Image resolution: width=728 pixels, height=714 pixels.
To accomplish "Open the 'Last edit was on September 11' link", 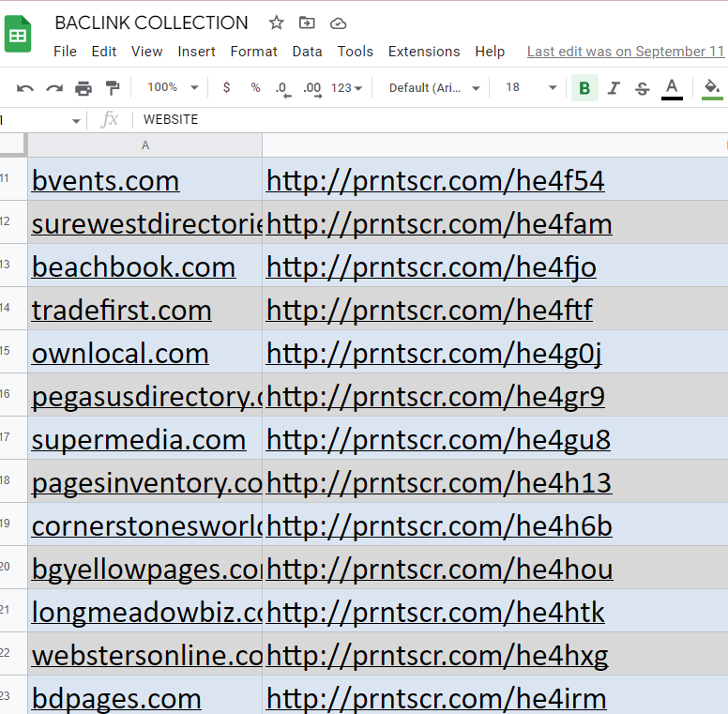I will [626, 52].
